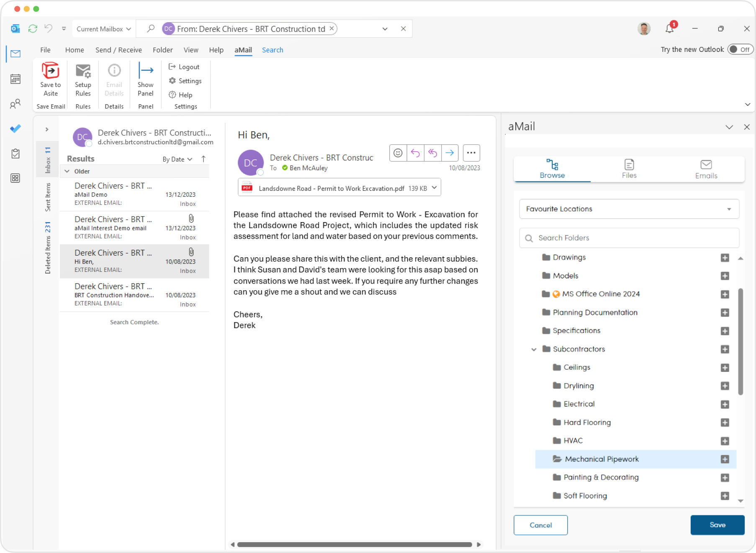Reply all to the email
This screenshot has width=756, height=553.
coord(432,153)
